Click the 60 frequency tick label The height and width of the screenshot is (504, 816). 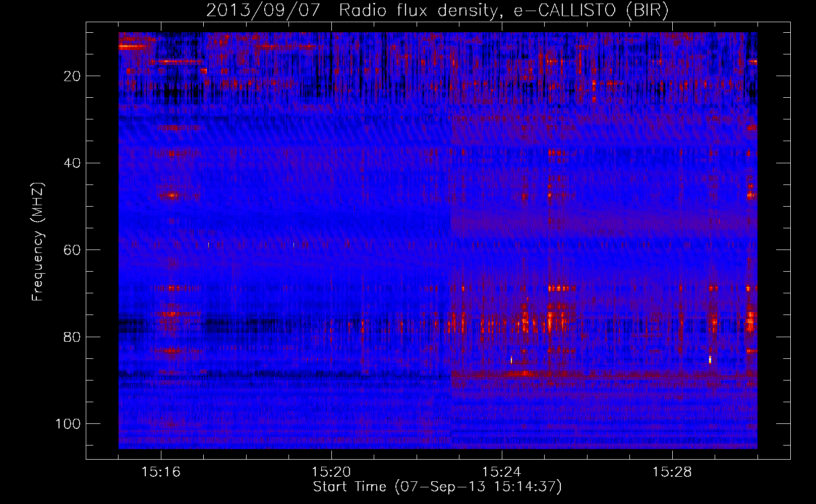[72, 250]
